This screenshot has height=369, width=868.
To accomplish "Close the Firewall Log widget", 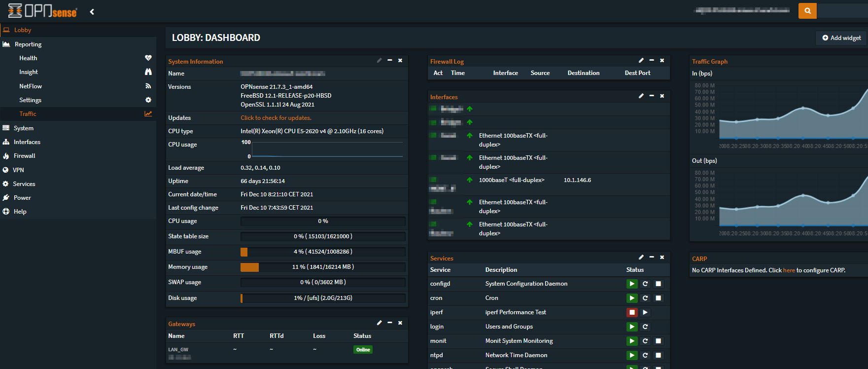I will [662, 60].
